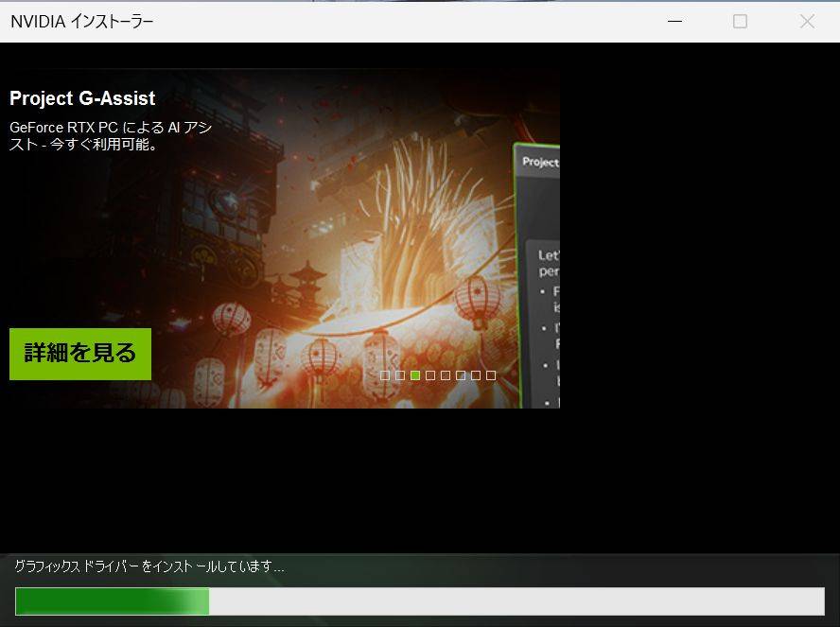Viewport: 840px width, 627px height.
Task: Close the NVIDIA インストーラー window
Action: click(807, 22)
